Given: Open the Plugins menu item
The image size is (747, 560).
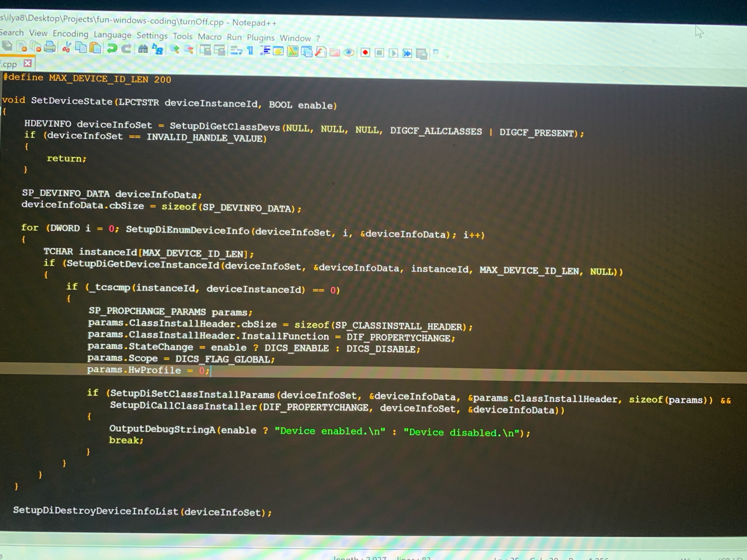Looking at the screenshot, I should 261,36.
